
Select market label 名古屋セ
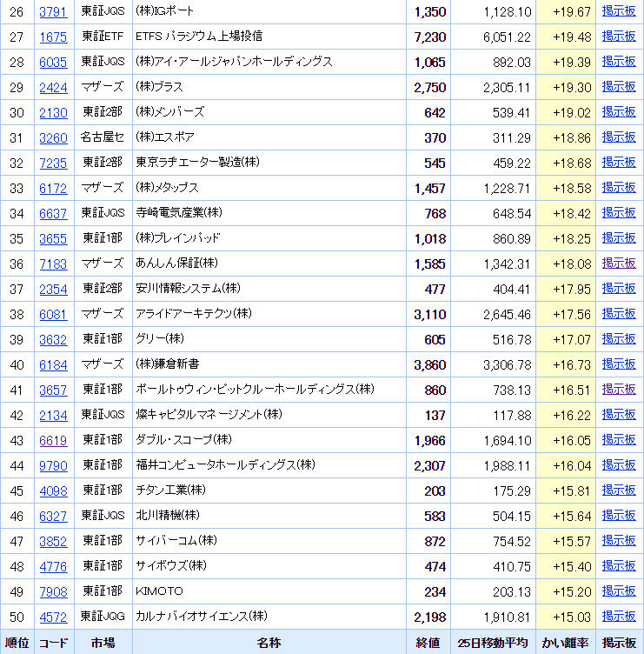103,137
